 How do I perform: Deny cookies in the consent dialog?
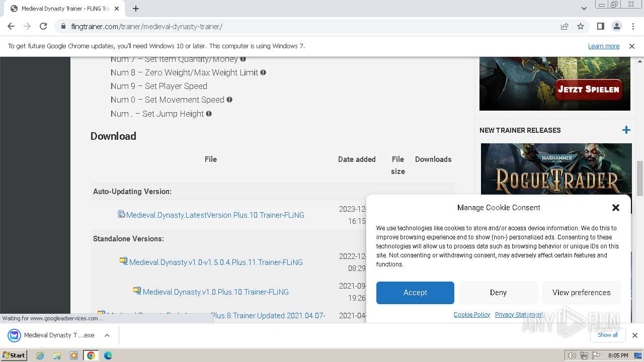[x=498, y=293]
